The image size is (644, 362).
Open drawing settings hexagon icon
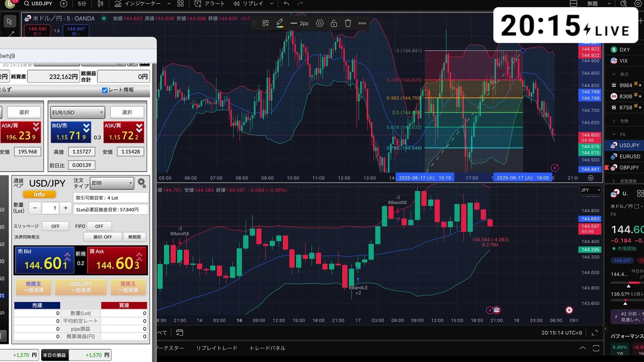319,23
